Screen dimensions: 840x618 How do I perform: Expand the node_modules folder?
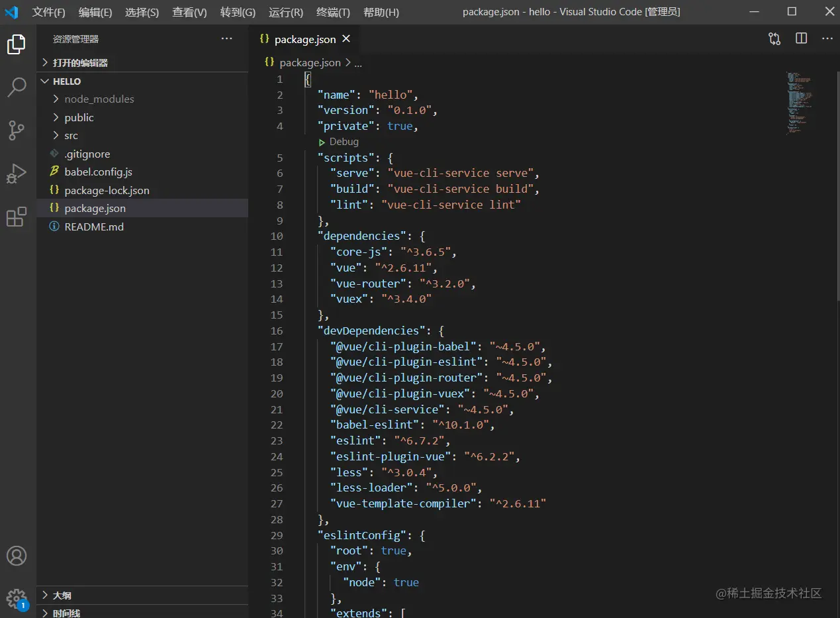coord(142,99)
